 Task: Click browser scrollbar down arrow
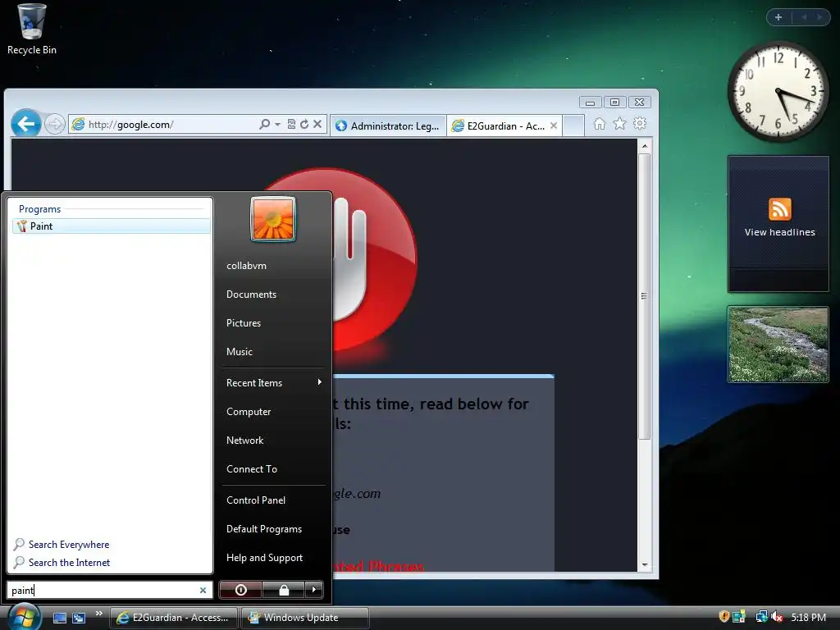[x=645, y=564]
